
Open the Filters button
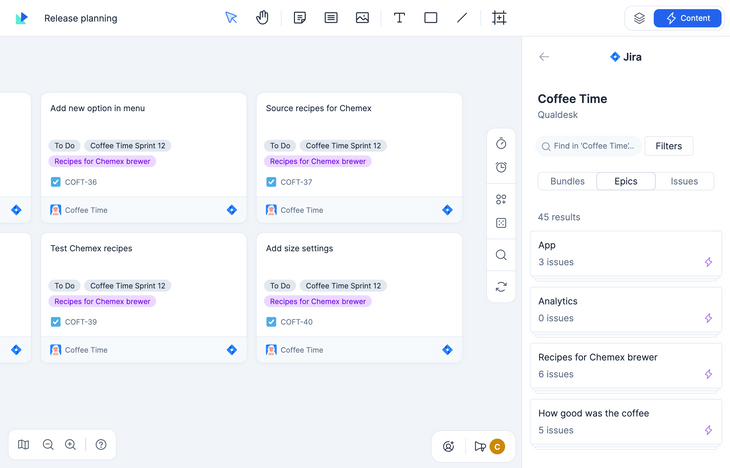point(669,146)
